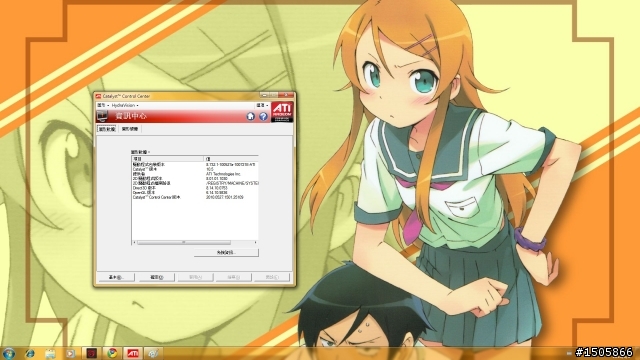Launch Windows Media Player from taskbar
Screen dimensions: 640x360
[71, 353]
